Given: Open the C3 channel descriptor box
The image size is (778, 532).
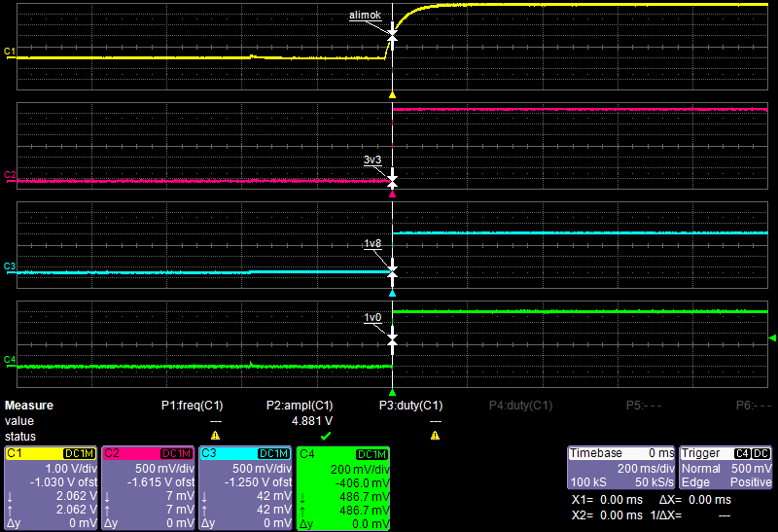Looking at the screenshot, I should click(x=246, y=488).
